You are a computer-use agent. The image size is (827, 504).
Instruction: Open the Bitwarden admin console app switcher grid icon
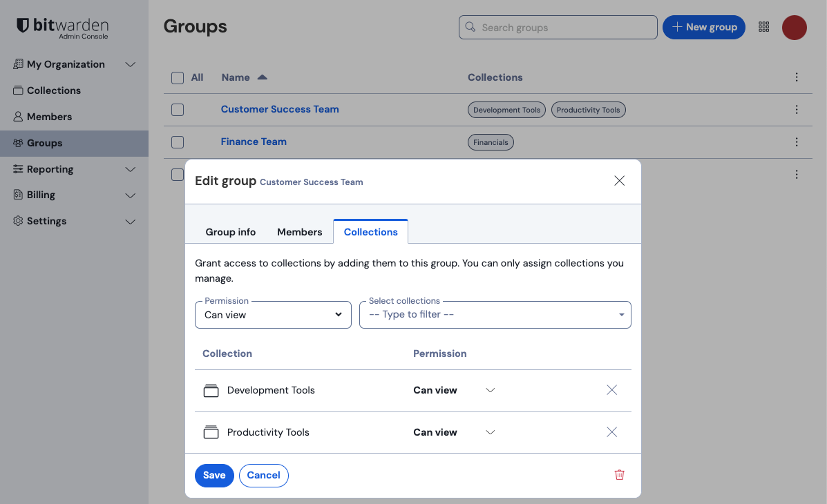(x=763, y=27)
